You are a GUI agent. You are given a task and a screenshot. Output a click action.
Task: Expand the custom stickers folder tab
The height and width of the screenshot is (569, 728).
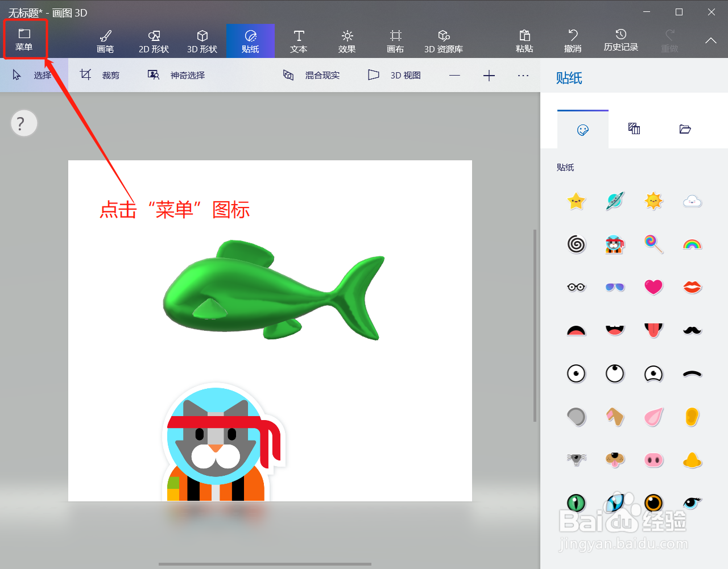click(685, 129)
